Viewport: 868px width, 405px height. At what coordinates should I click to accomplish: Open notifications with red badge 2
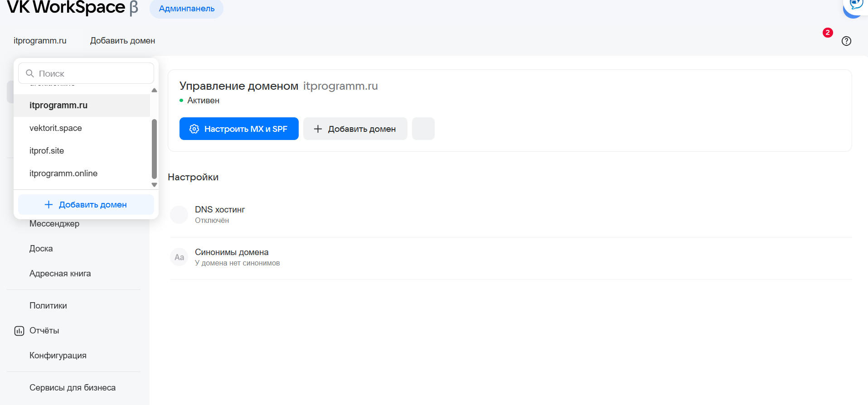point(828,33)
